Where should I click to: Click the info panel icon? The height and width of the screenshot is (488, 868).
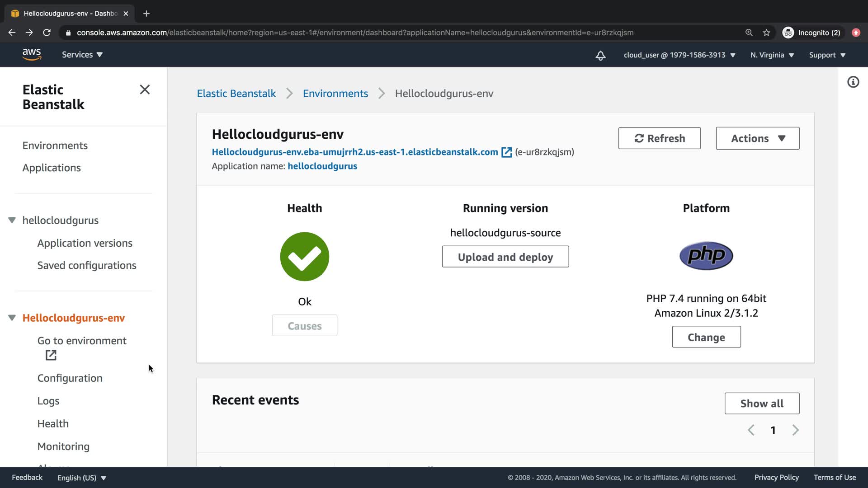pos(853,82)
